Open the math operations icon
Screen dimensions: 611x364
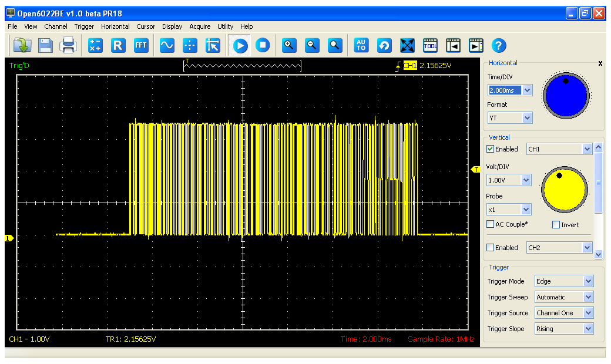[x=95, y=46]
